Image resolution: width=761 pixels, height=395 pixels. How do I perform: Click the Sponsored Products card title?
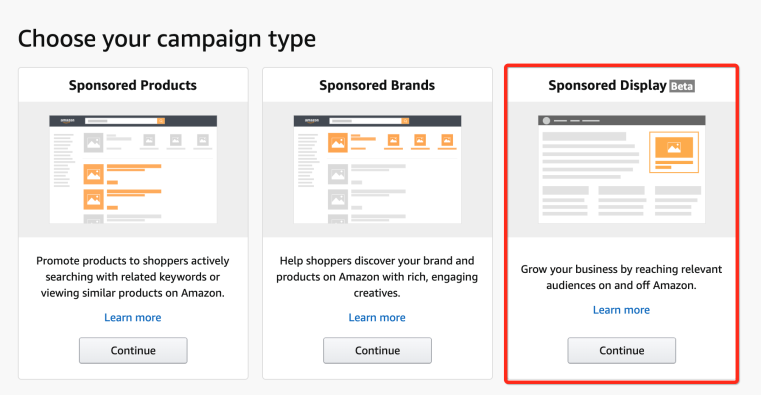132,85
